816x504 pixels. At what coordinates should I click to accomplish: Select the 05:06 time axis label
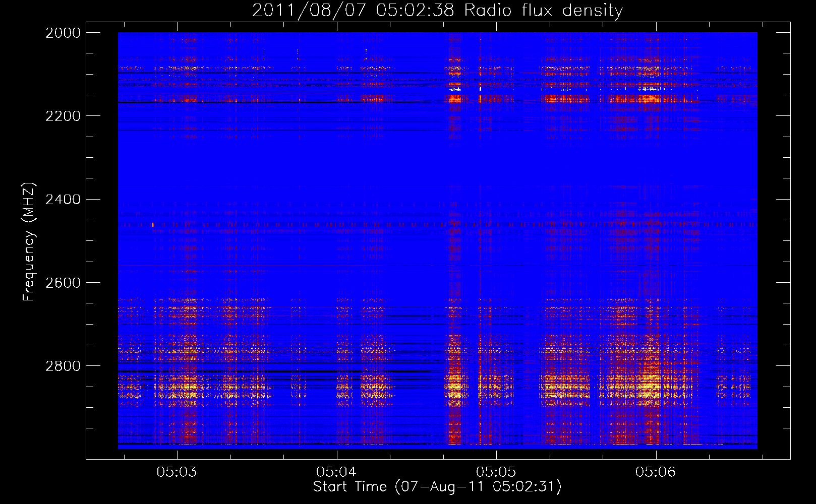coord(656,472)
